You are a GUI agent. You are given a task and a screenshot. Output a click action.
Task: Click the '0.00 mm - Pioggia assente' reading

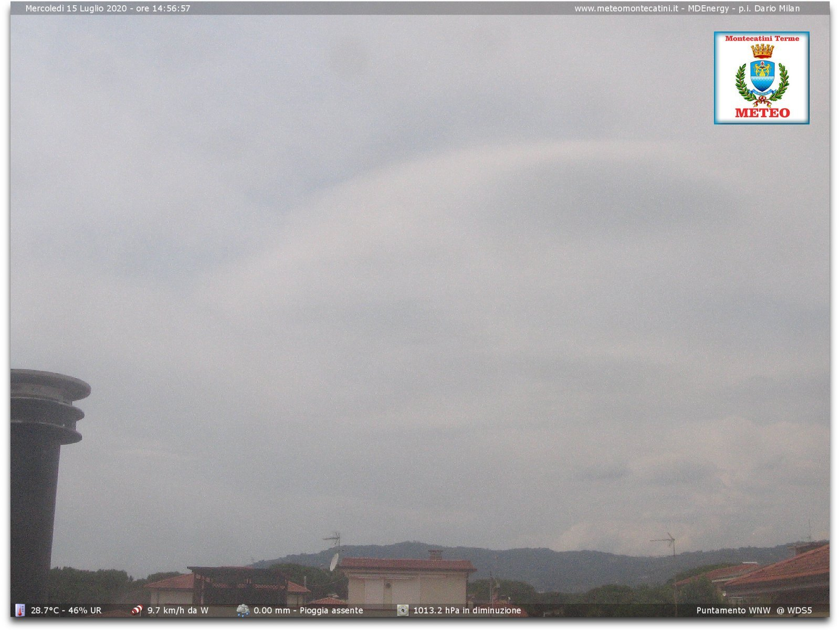point(308,611)
